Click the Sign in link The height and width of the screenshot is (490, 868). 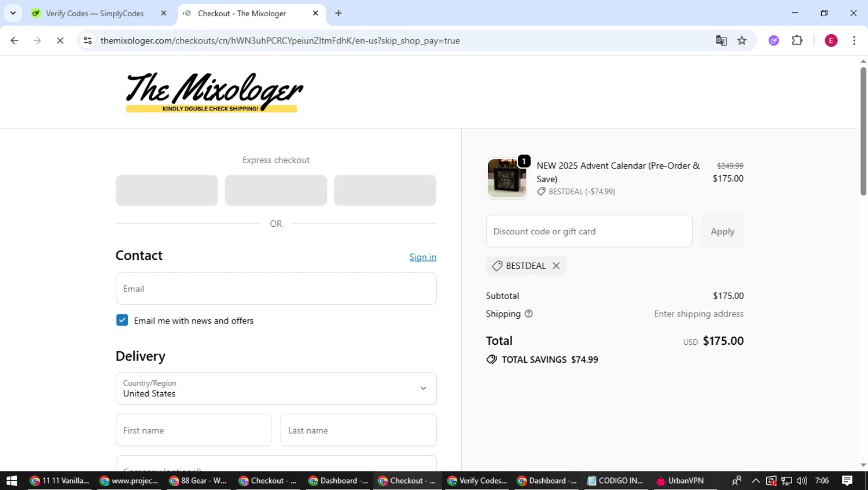click(423, 257)
